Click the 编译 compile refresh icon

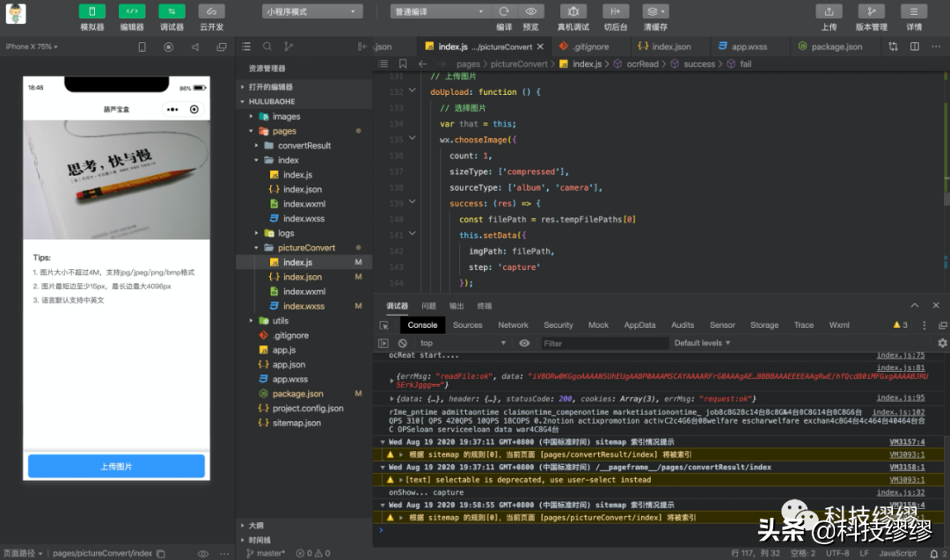pos(504,11)
